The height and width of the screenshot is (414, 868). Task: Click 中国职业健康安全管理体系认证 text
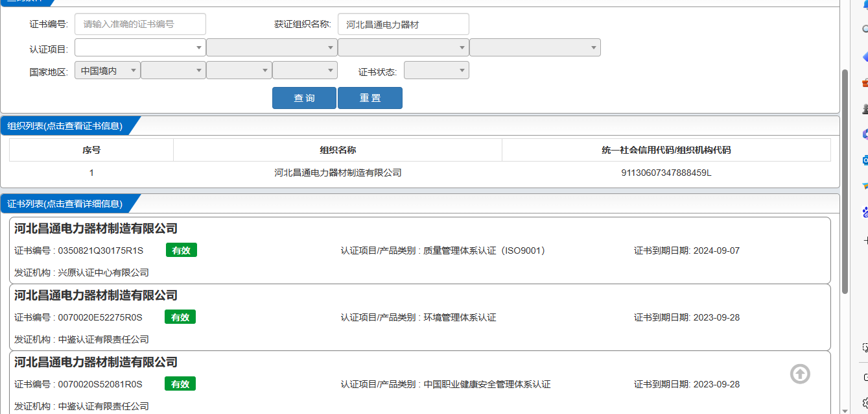487,384
